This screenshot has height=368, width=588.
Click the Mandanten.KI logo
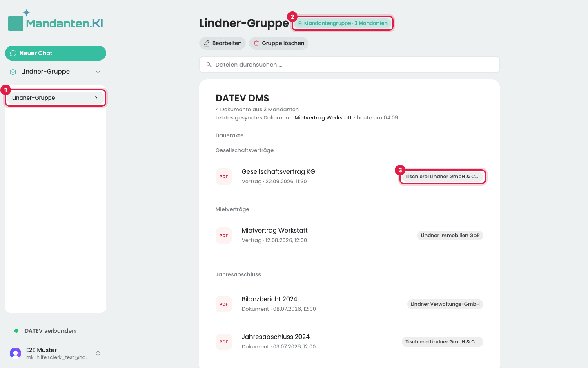click(x=56, y=20)
